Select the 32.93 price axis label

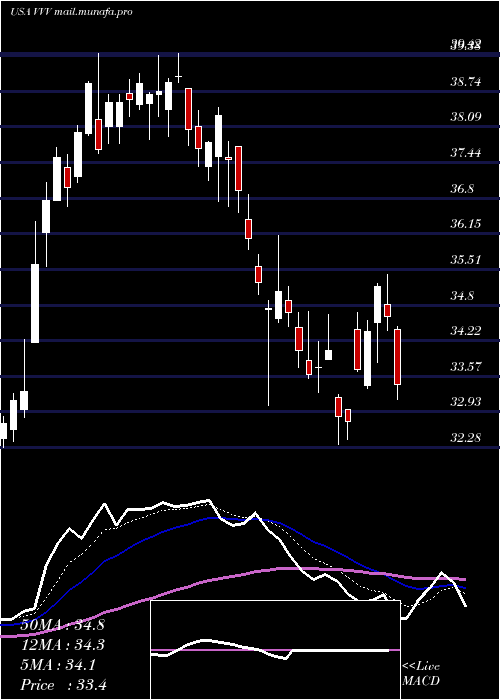click(466, 402)
